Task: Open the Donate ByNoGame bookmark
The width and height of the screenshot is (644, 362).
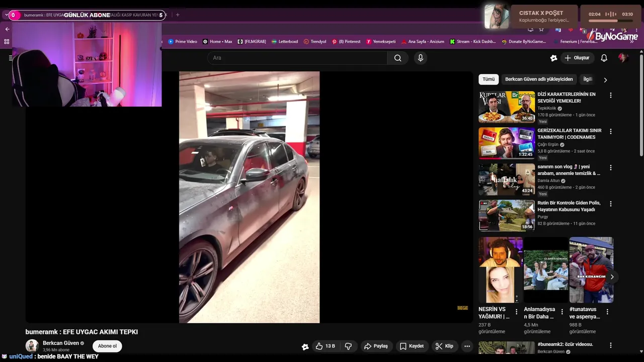Action: [524, 42]
